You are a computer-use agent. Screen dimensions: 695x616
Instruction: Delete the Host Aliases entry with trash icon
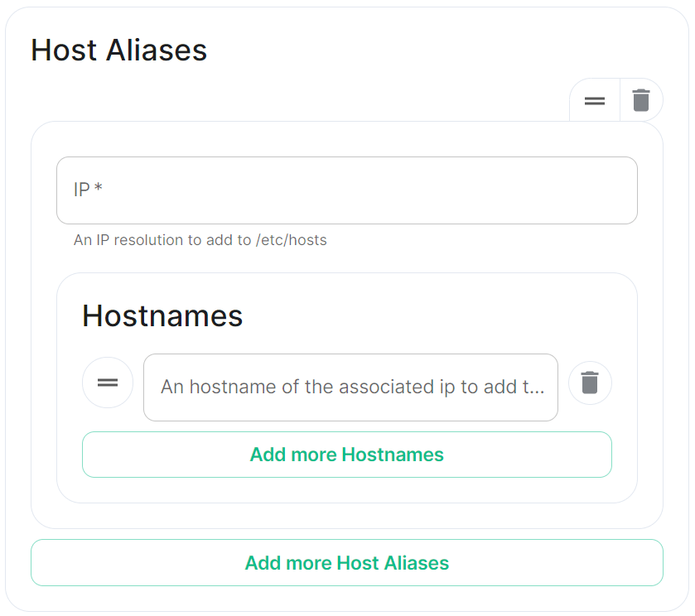(x=641, y=100)
